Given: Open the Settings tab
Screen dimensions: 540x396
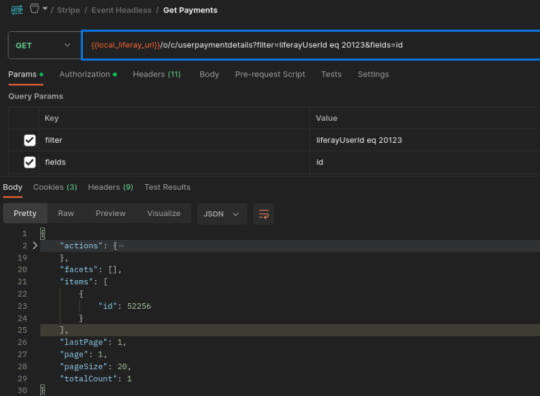Looking at the screenshot, I should click(x=373, y=74).
